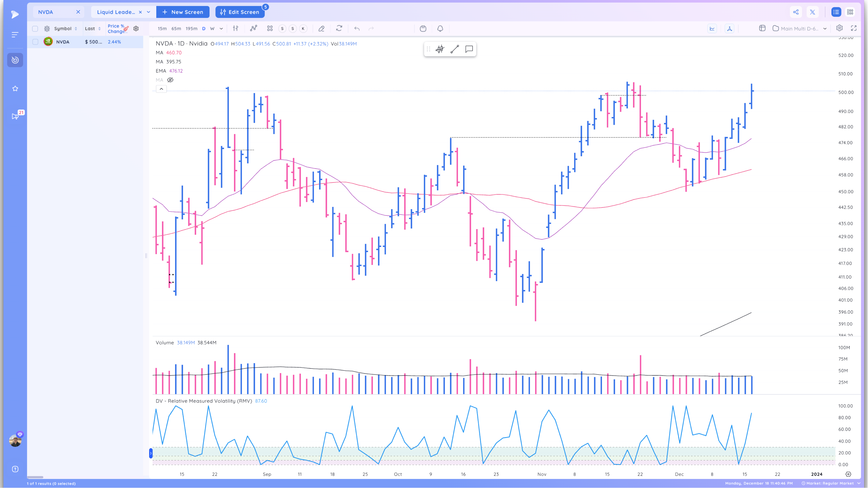Toggle the line chart panel button
This screenshot has height=488, width=868.
[712, 29]
